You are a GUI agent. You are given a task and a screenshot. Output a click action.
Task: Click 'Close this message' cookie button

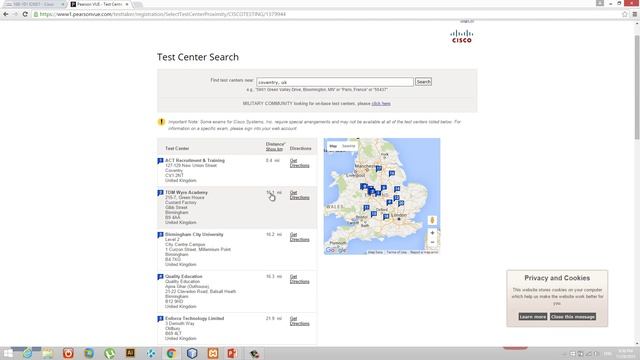coord(573,317)
